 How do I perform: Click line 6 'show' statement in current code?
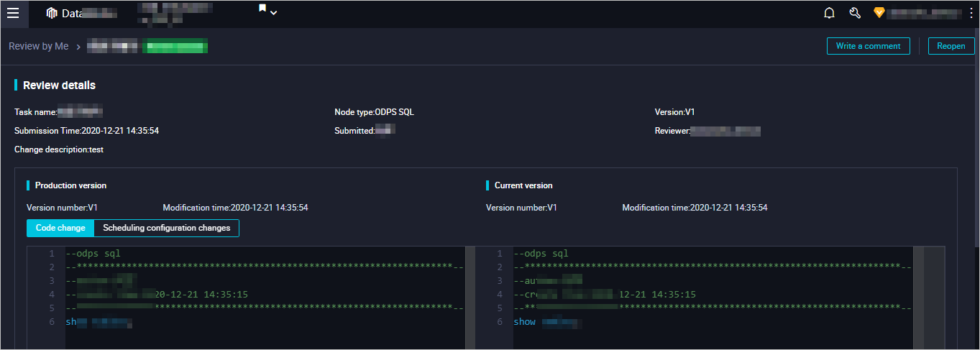click(x=524, y=322)
